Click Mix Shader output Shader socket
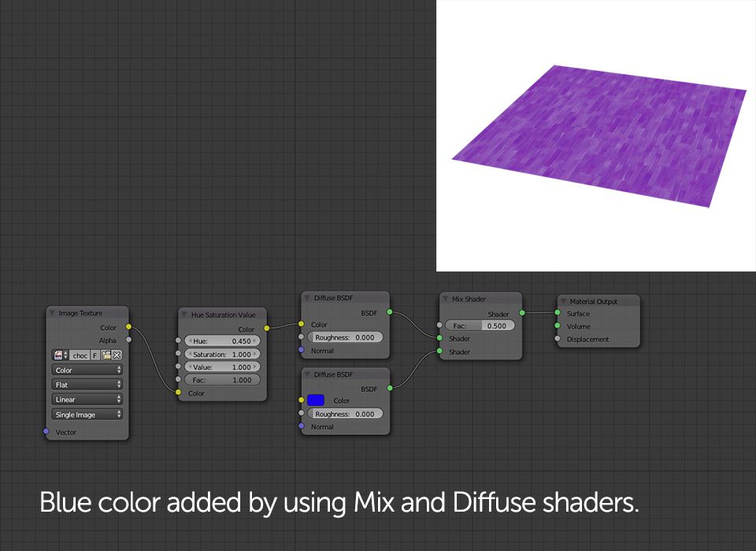This screenshot has height=551, width=756. click(522, 312)
